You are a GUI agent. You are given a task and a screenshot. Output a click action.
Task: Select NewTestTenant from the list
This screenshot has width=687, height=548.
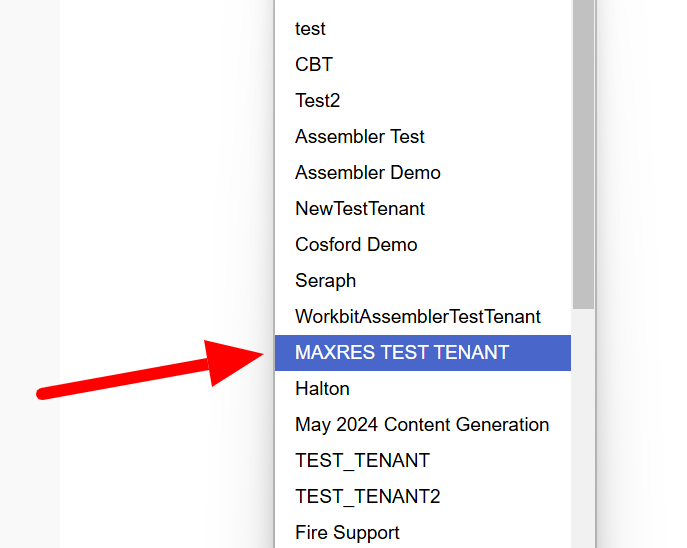pyautogui.click(x=360, y=209)
